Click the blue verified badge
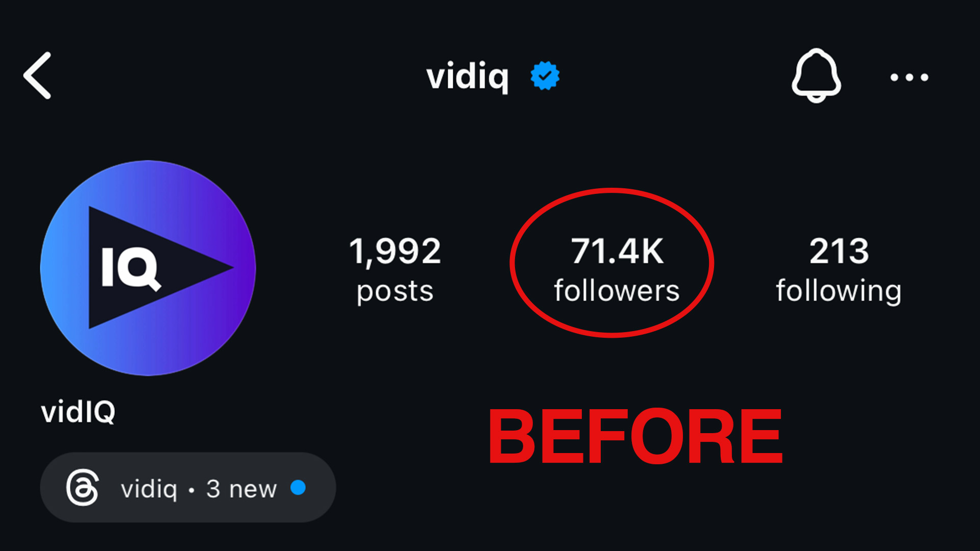 pos(545,76)
